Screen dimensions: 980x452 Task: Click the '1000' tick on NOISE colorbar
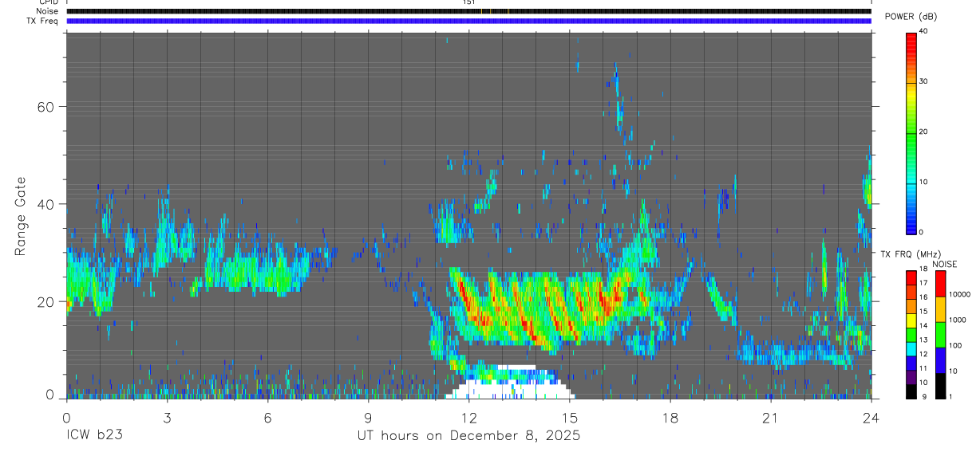coord(956,320)
